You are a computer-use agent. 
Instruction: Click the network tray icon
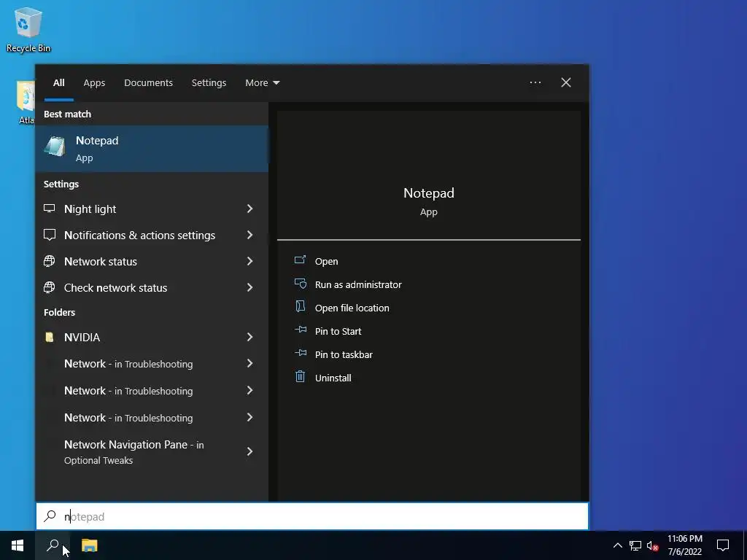[x=635, y=545]
